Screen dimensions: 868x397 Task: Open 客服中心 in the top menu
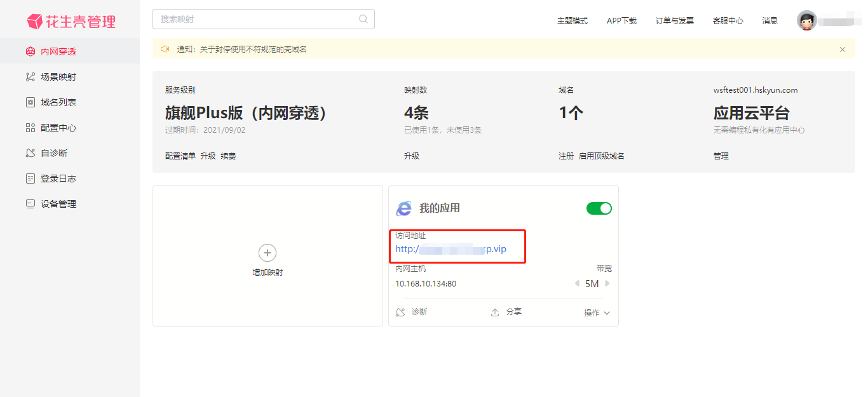[728, 21]
